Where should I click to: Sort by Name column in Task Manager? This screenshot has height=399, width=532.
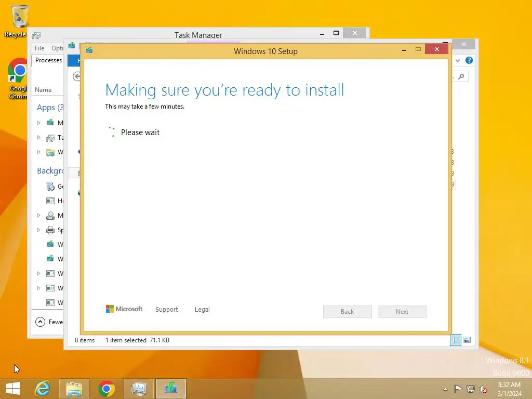coord(43,90)
